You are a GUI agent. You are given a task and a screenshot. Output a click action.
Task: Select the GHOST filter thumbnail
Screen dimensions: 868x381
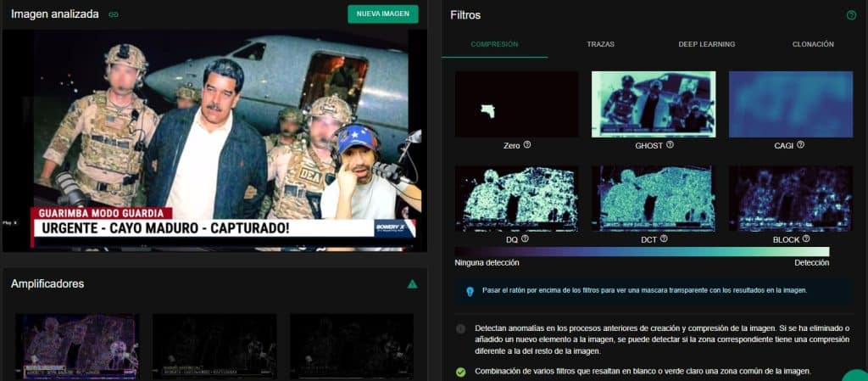654,104
